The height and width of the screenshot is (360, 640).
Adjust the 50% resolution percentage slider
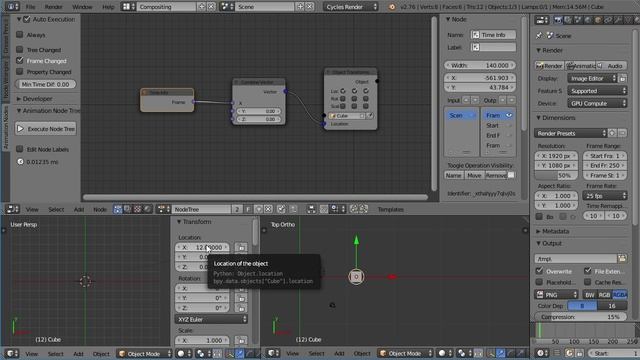click(x=556, y=176)
